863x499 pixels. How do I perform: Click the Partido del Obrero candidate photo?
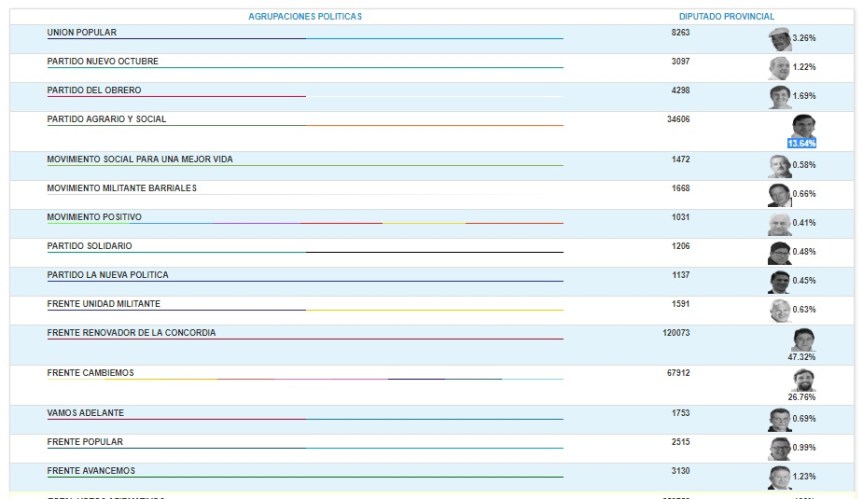[779, 97]
